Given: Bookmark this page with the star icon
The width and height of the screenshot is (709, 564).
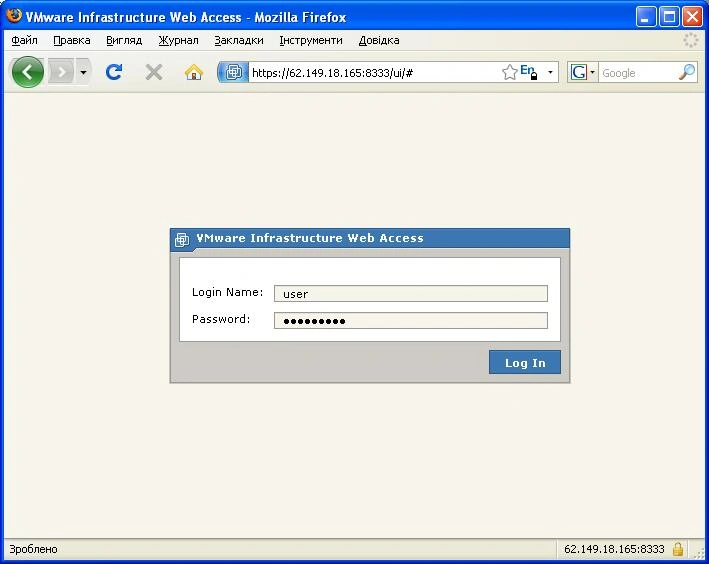Looking at the screenshot, I should click(510, 72).
